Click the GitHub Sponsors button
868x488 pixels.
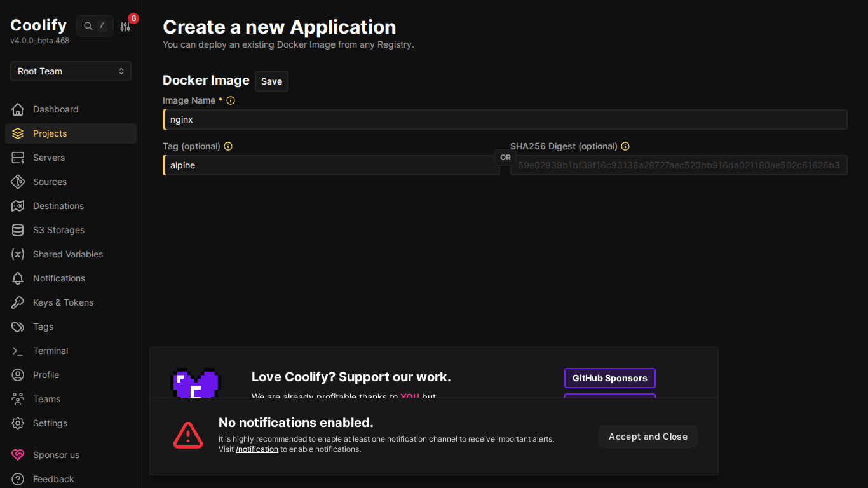[609, 378]
